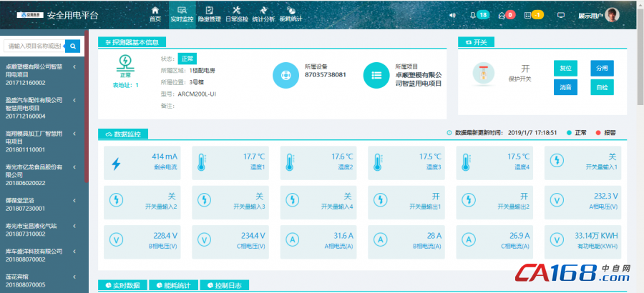Image resolution: width=644 pixels, height=293 pixels.
Task: Expand 寿光市宝昌液化气站 arrow
Action: [x=74, y=226]
